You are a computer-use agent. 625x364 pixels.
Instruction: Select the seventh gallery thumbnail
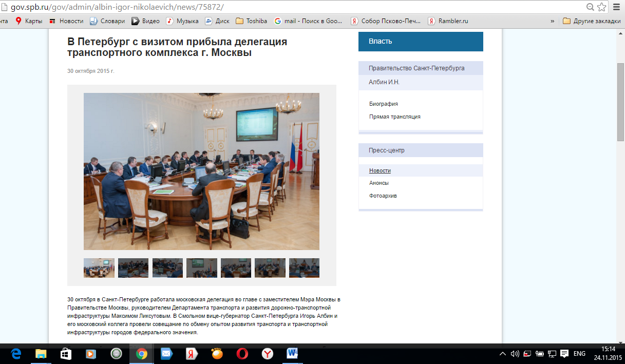[x=304, y=268]
